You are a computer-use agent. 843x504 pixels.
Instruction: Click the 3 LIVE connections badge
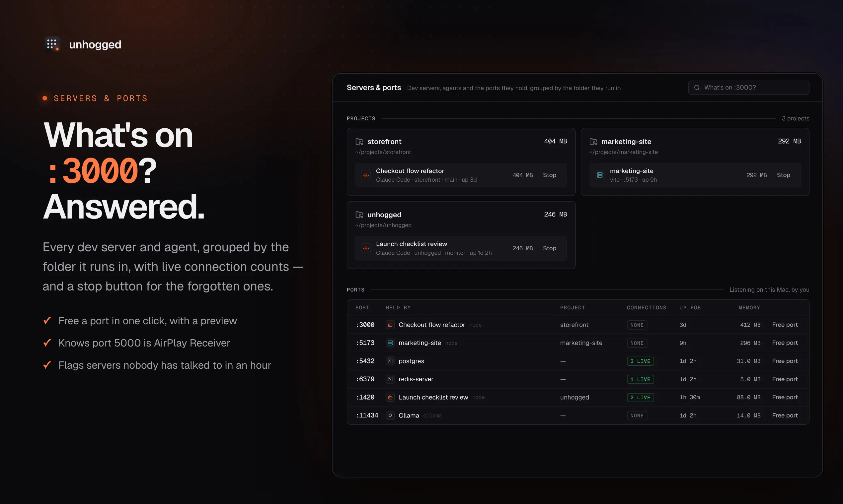click(x=640, y=361)
